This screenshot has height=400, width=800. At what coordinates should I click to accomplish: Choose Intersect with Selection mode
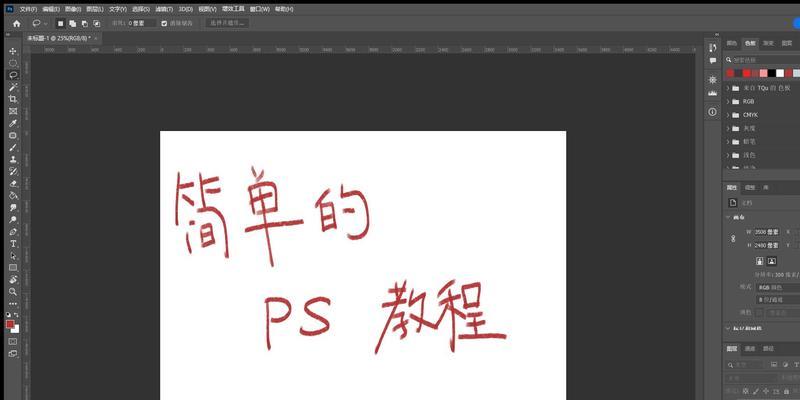(96, 23)
